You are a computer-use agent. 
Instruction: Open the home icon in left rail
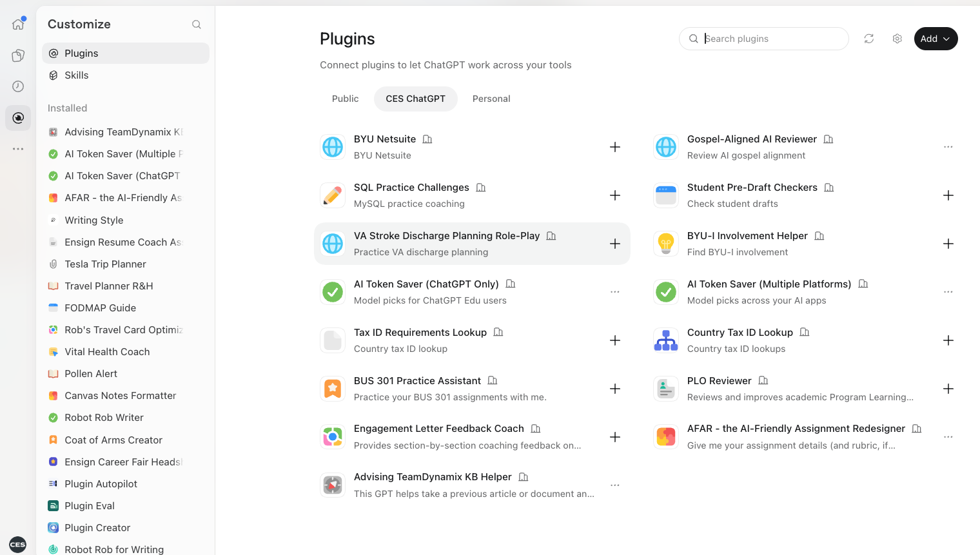(x=18, y=24)
